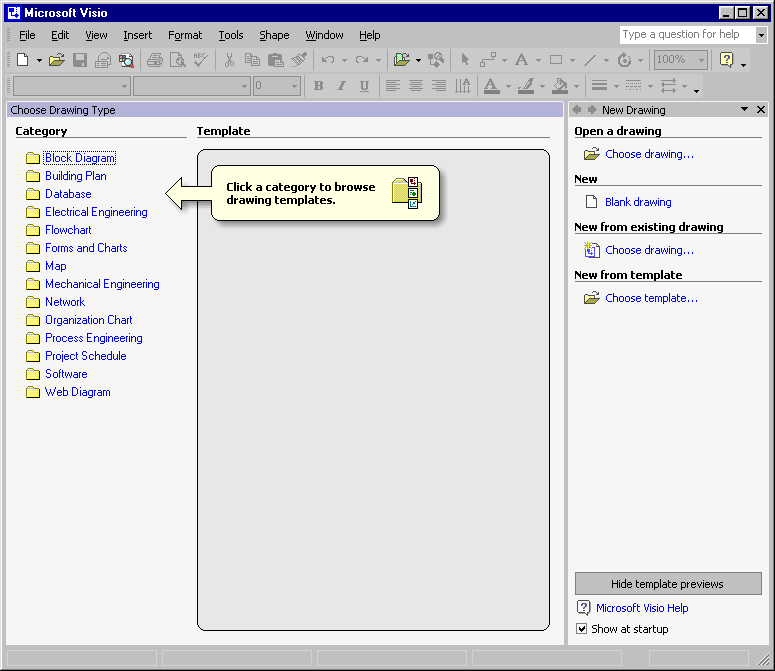Viewport: 775px width, 671px height.
Task: Click the Format Painter brush icon
Action: coord(299,60)
